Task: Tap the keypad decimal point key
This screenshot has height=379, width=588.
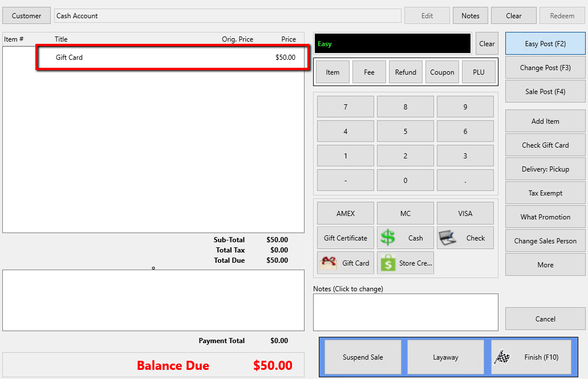Action: 465,180
